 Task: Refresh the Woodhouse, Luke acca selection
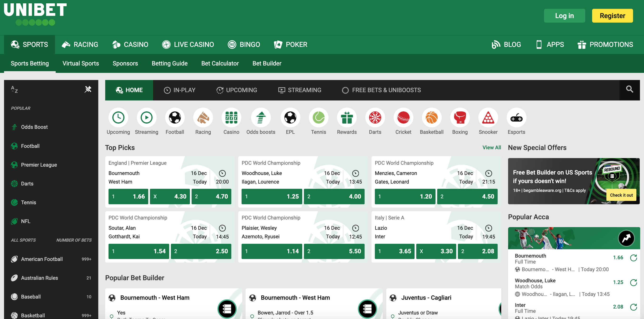coord(634,283)
